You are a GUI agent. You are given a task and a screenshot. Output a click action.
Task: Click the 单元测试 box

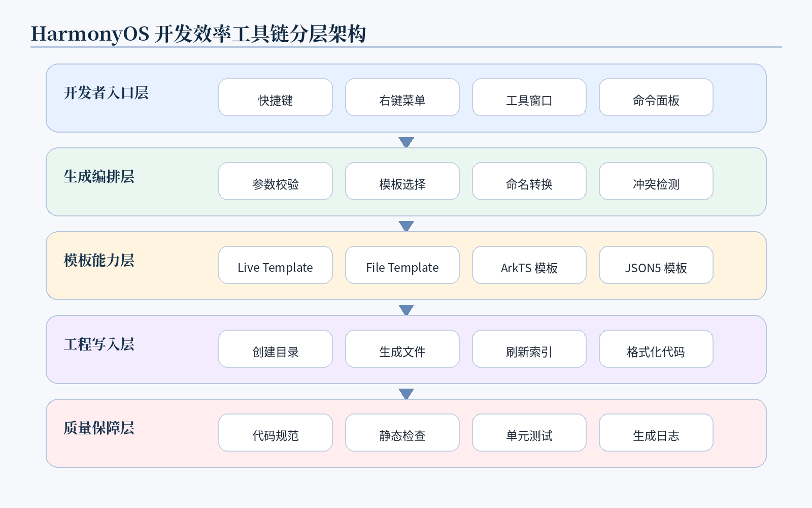click(x=529, y=433)
